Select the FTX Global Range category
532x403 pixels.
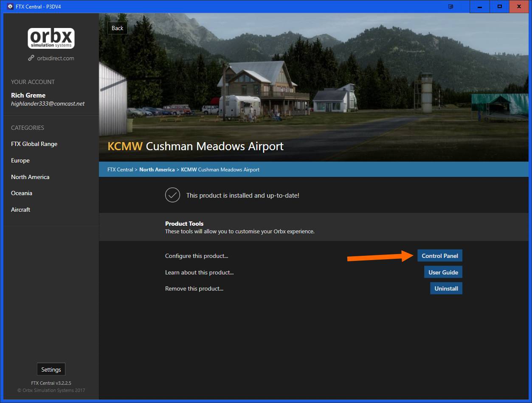(x=34, y=144)
